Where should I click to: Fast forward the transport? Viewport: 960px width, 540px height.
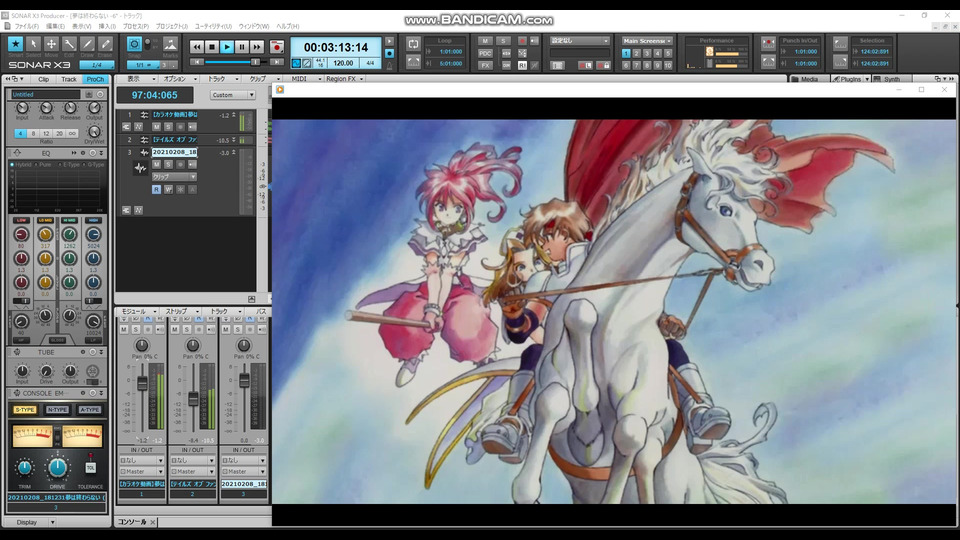(257, 47)
